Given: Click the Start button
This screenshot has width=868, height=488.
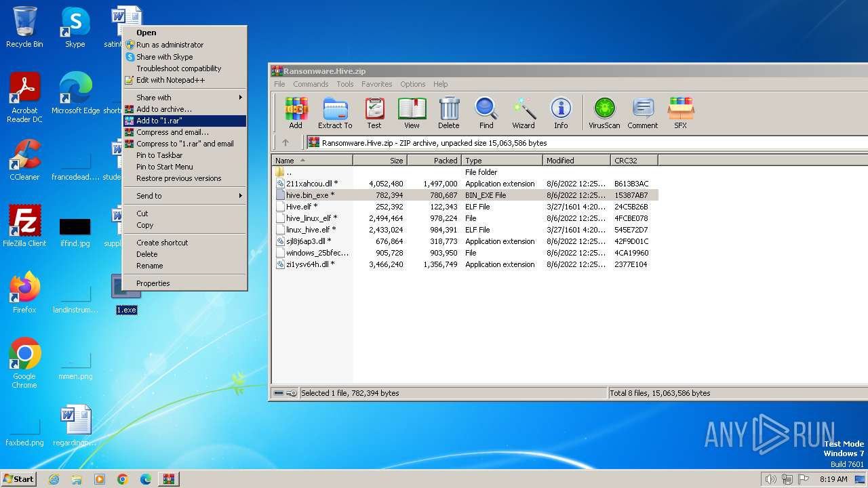Looking at the screenshot, I should tap(18, 479).
